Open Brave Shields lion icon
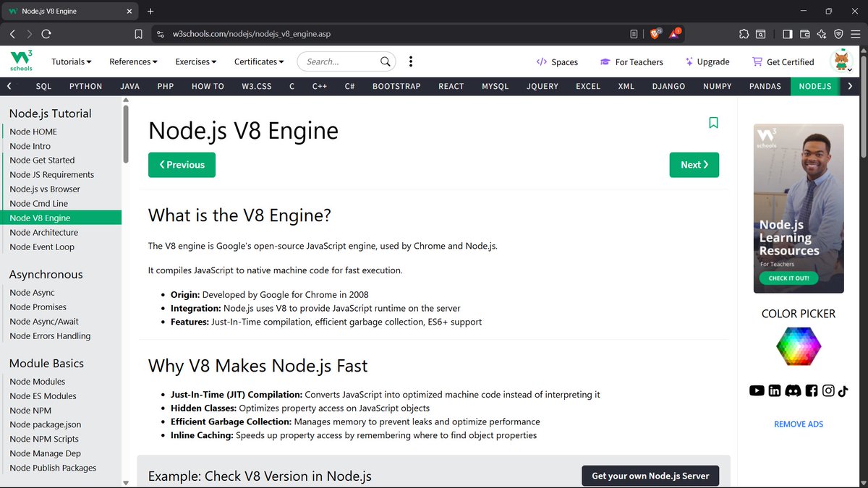 pos(655,34)
